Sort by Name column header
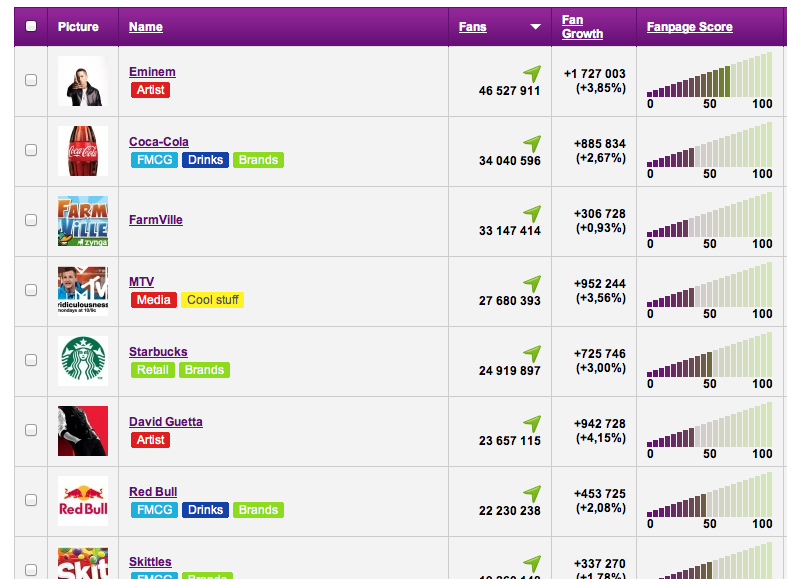Image resolution: width=787 pixels, height=579 pixels. coord(146,27)
